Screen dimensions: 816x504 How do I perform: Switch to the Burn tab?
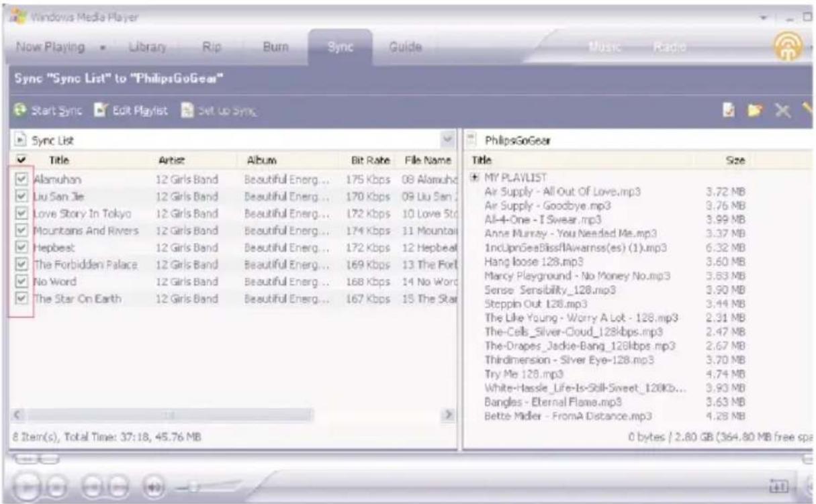point(275,48)
